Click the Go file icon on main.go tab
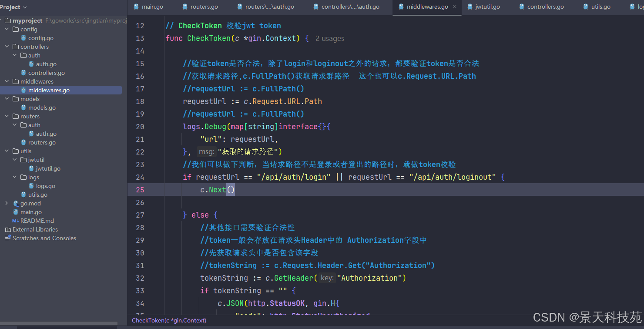Image resolution: width=644 pixels, height=329 pixels. click(136, 7)
